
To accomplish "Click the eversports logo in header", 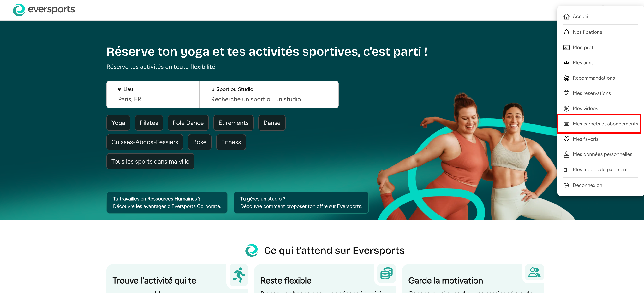I will click(x=44, y=10).
